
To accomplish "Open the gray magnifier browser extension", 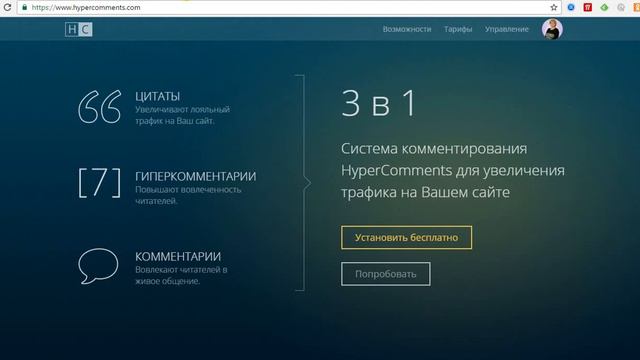I will 621,7.
